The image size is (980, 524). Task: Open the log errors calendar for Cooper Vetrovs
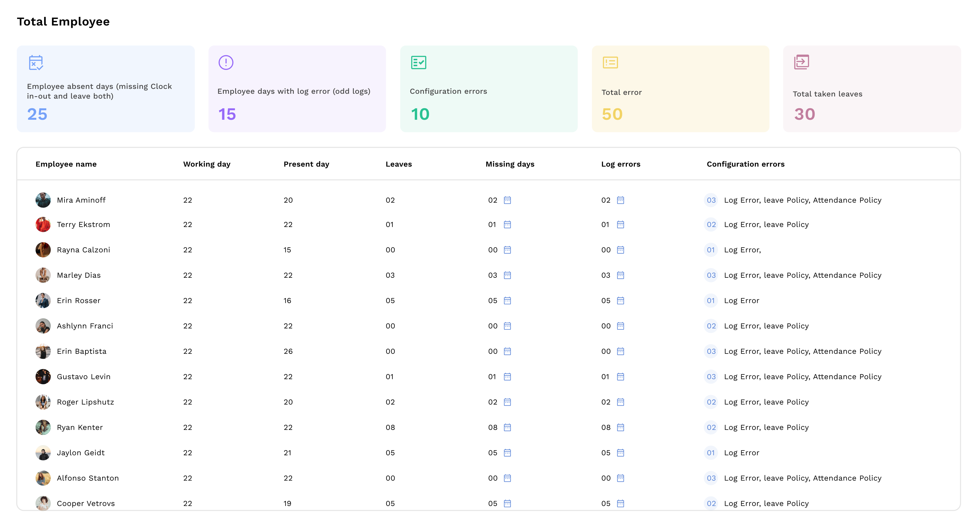tap(620, 503)
